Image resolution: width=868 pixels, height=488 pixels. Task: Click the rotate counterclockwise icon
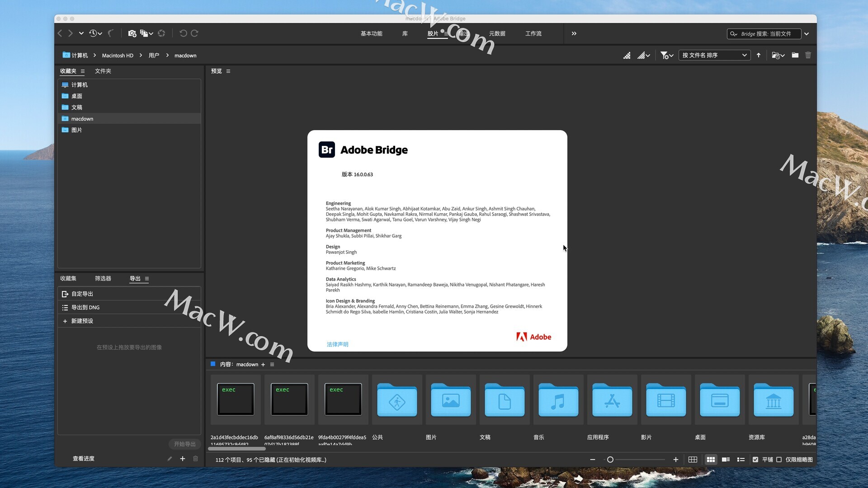(183, 33)
